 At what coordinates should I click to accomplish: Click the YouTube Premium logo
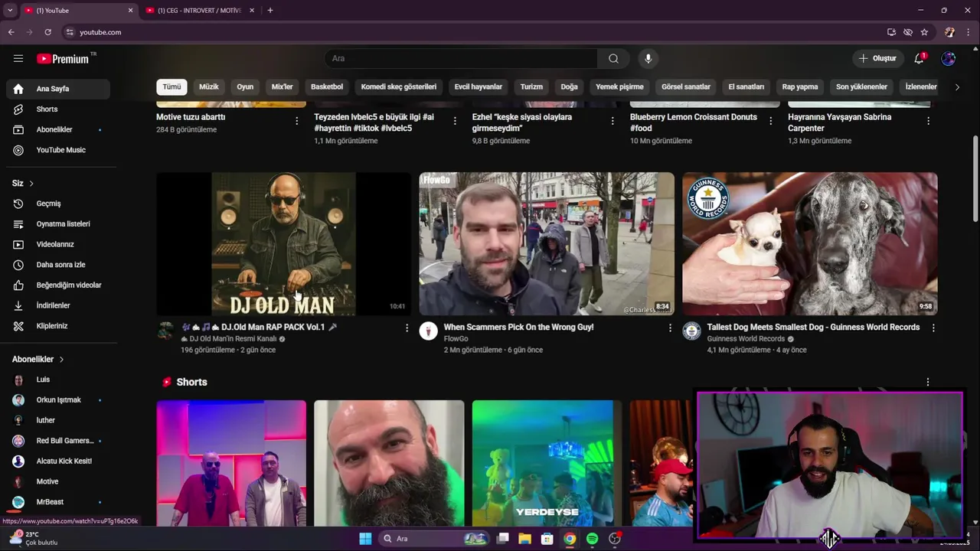63,59
